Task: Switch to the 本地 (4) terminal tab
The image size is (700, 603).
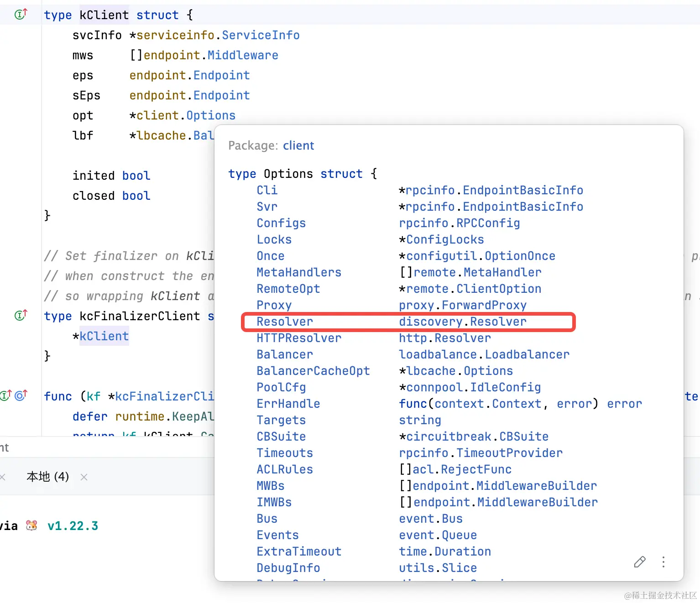Action: point(48,477)
